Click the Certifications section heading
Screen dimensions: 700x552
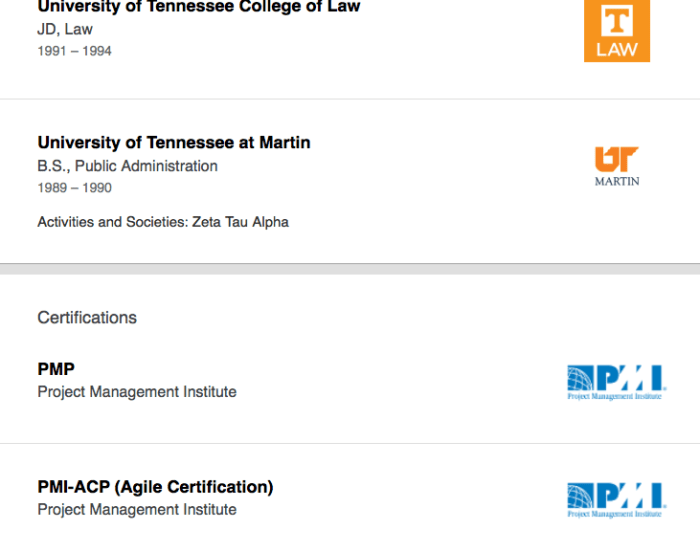click(87, 317)
